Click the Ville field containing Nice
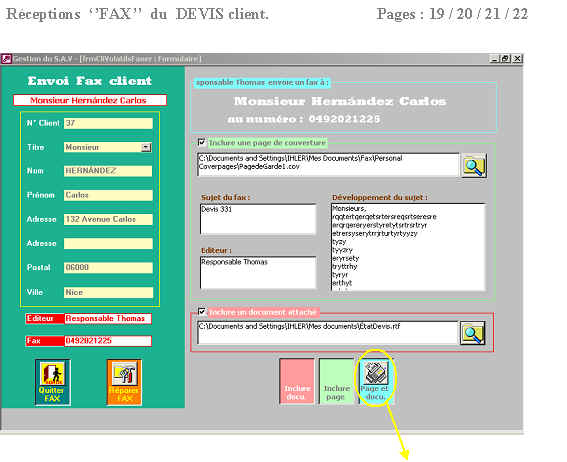Viewport: 567px width, 462px height. [x=108, y=292]
